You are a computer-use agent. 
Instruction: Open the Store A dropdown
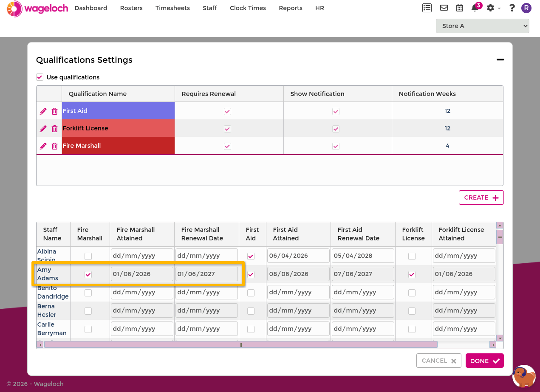(482, 26)
